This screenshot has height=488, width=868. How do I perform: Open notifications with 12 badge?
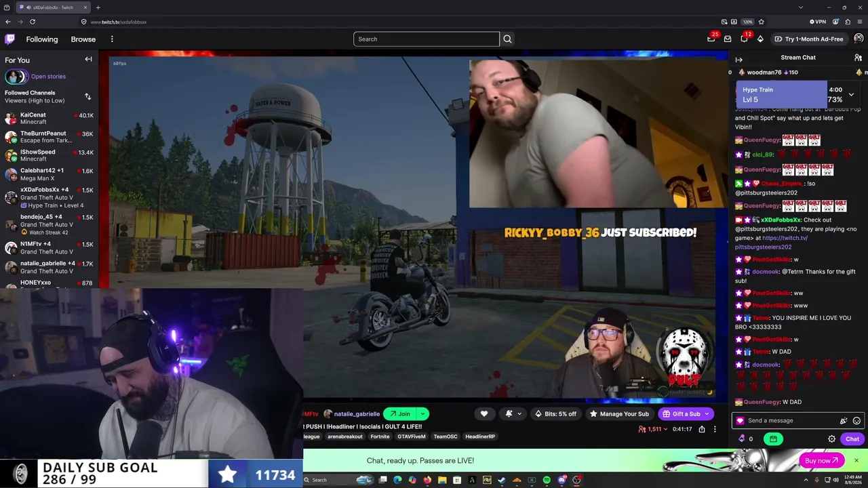[x=744, y=39]
